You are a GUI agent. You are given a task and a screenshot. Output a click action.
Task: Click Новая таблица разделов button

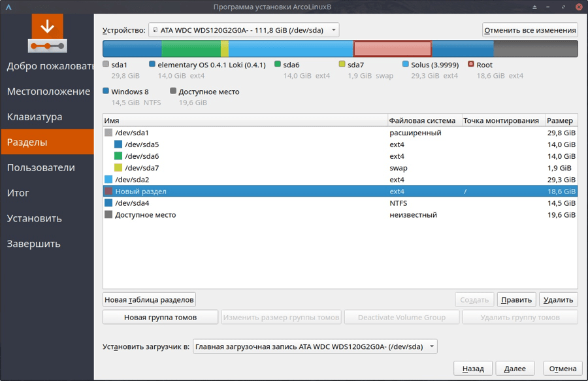coord(150,300)
